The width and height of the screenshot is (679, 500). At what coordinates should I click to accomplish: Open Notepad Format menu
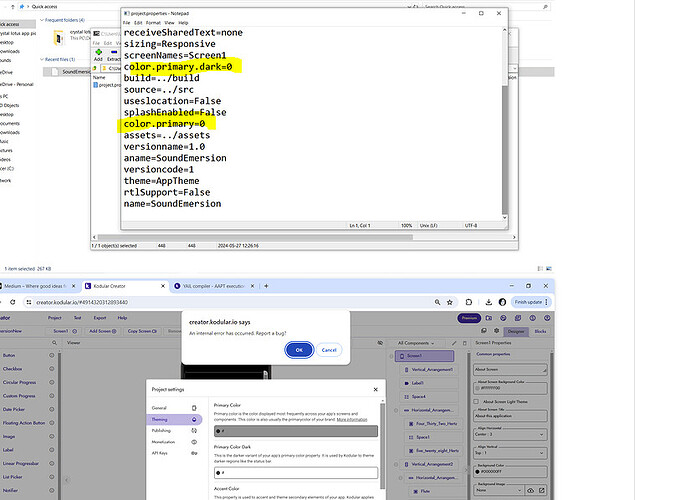click(153, 23)
